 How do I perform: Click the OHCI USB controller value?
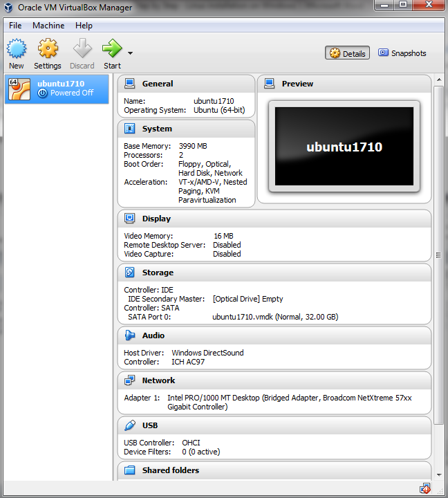click(x=191, y=443)
